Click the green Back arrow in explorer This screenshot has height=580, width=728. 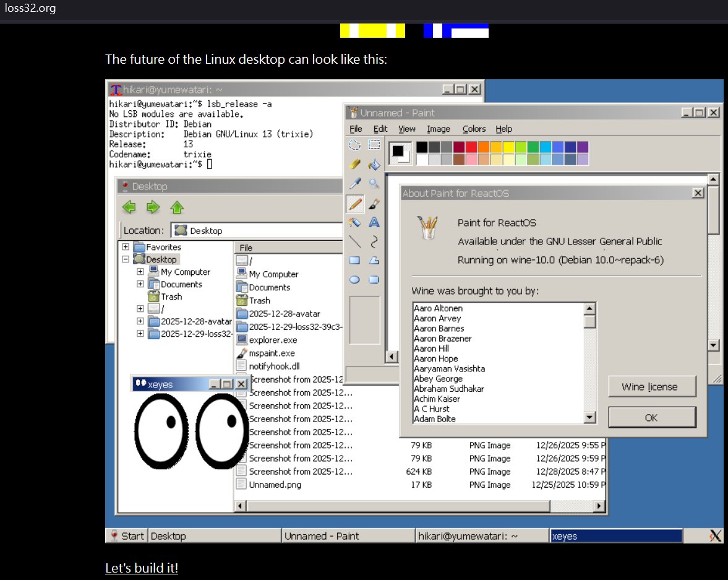coord(129,207)
